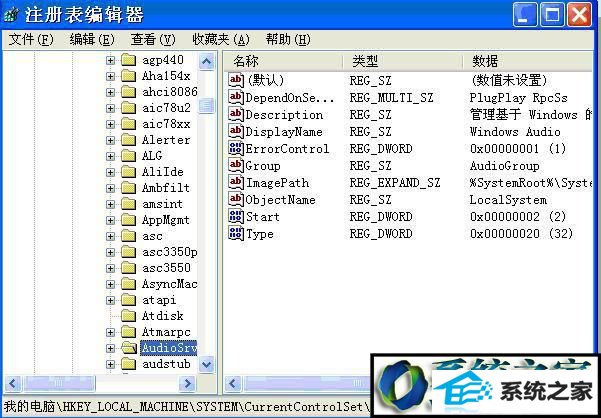Expand the Aha154x tree node
Image resolution: width=601 pixels, height=418 pixels.
click(x=110, y=76)
